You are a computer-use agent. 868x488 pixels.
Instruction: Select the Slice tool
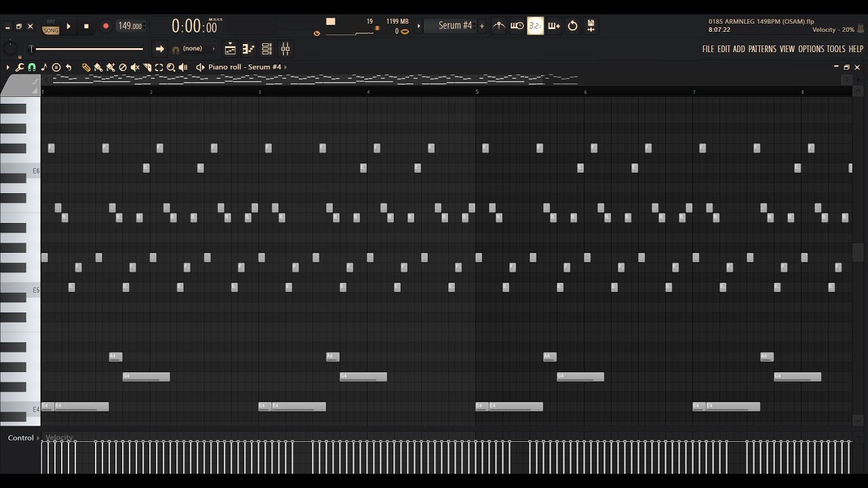pos(147,67)
